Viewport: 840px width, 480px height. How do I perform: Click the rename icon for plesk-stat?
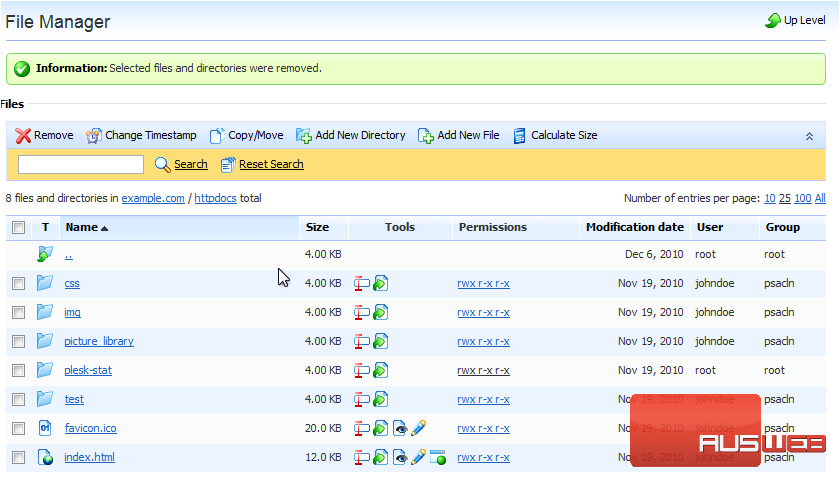click(x=362, y=370)
